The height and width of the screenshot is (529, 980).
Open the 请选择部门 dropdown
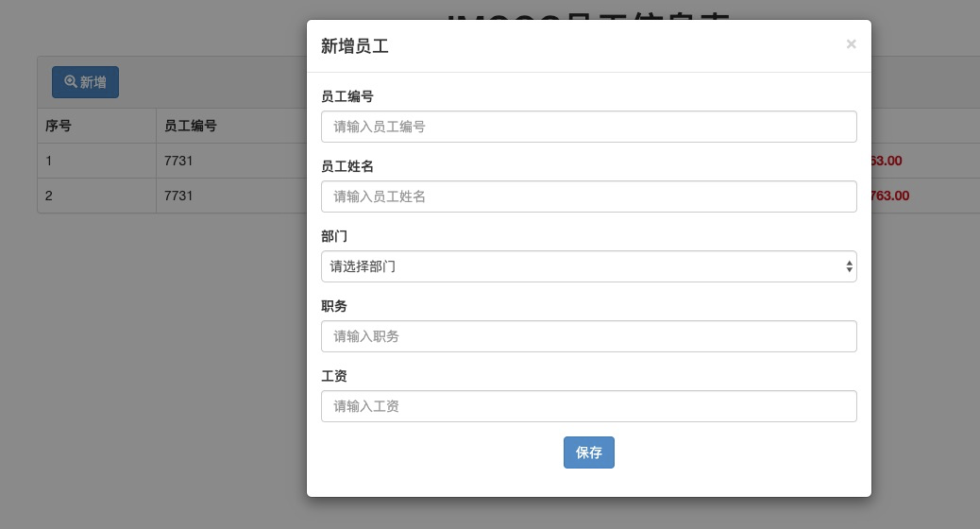pyautogui.click(x=589, y=266)
